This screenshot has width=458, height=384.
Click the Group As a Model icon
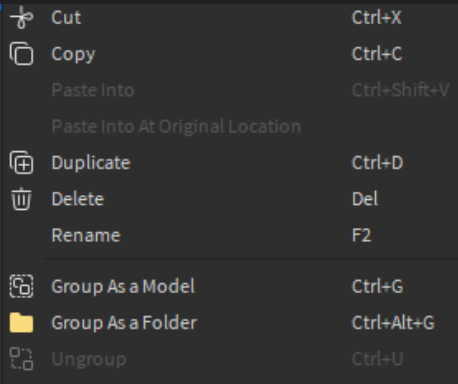tap(21, 286)
